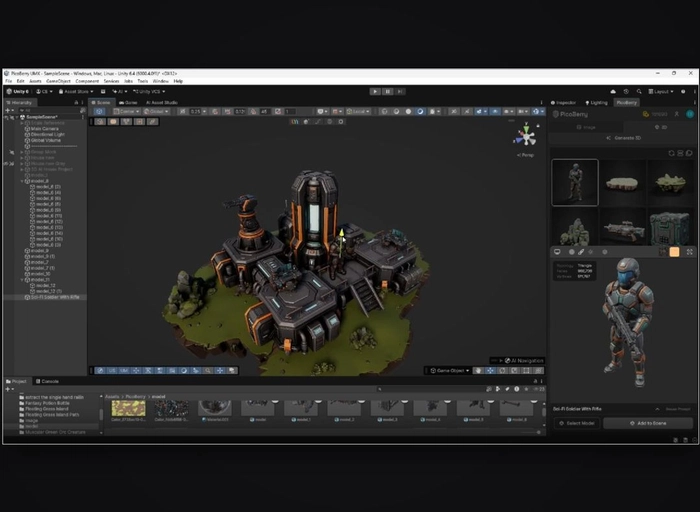The height and width of the screenshot is (512, 700).
Task: Open the File menu
Action: pyautogui.click(x=8, y=81)
